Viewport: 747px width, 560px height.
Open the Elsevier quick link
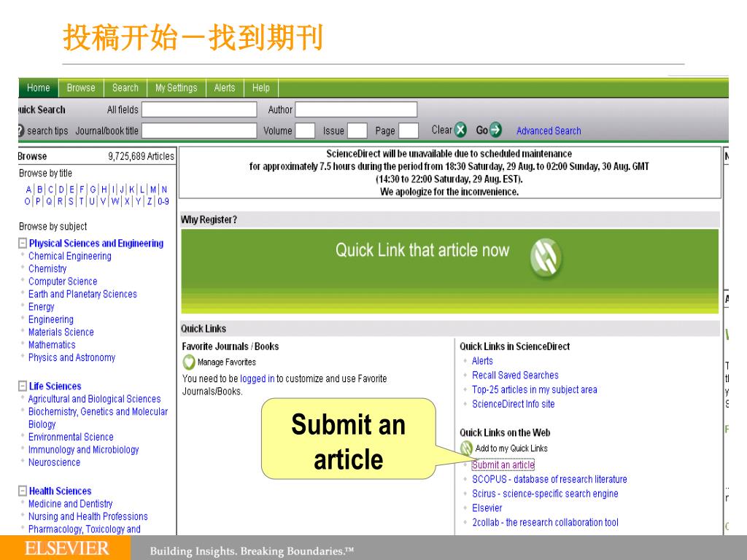point(487,508)
